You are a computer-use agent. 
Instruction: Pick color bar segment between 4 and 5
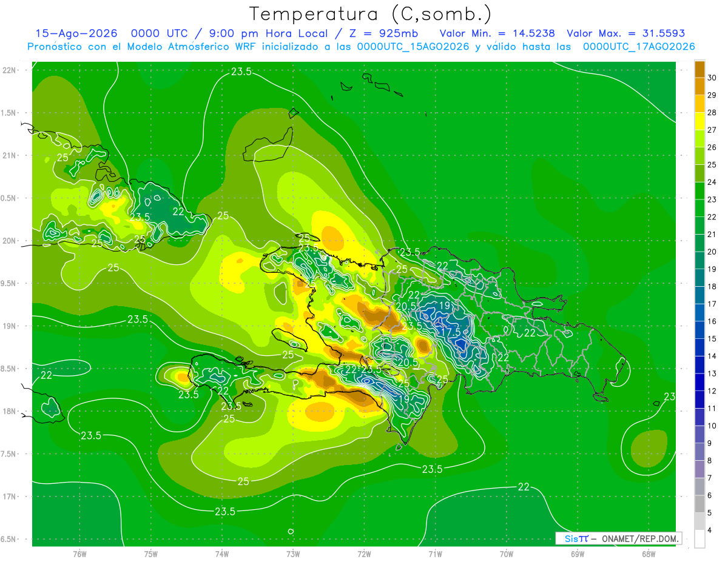pos(699,521)
